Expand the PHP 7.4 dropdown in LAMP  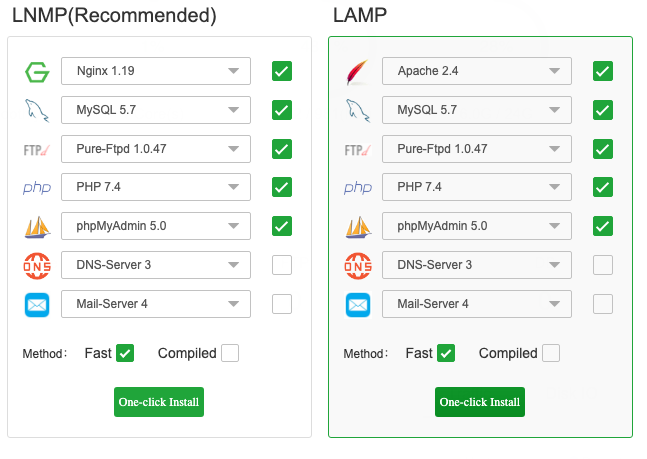[x=477, y=187]
